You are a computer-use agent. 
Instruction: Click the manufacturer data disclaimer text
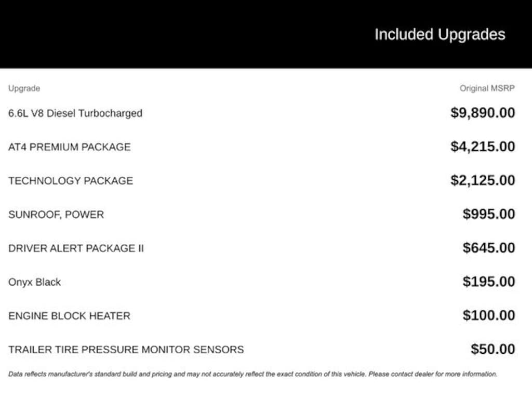point(252,374)
